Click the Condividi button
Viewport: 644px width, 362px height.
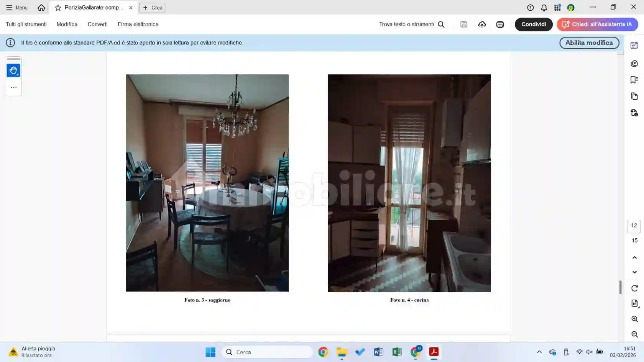[x=533, y=24]
